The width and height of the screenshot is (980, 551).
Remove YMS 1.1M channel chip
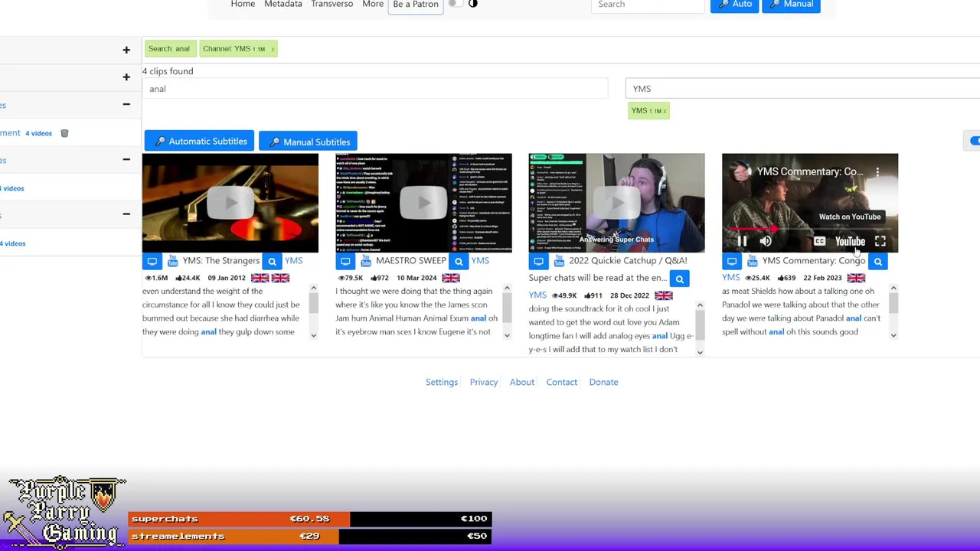point(665,111)
